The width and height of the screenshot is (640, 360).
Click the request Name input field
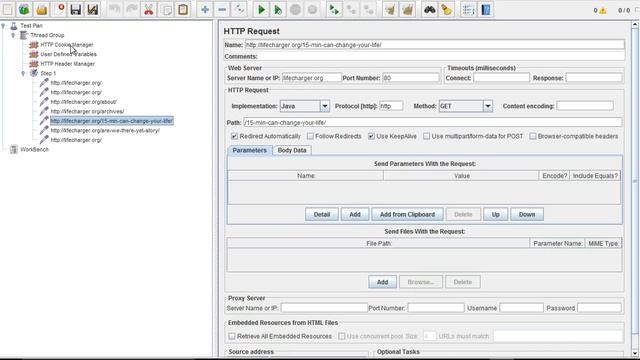click(434, 45)
